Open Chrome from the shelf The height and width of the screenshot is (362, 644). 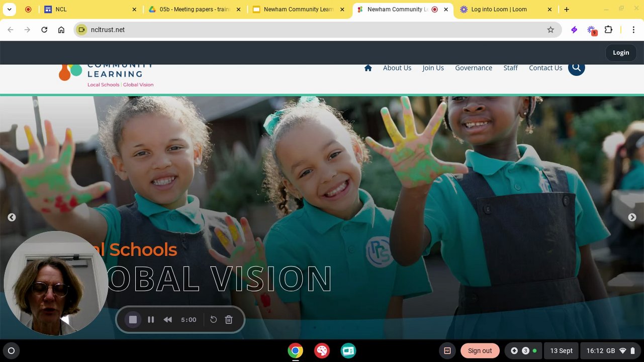point(296,351)
